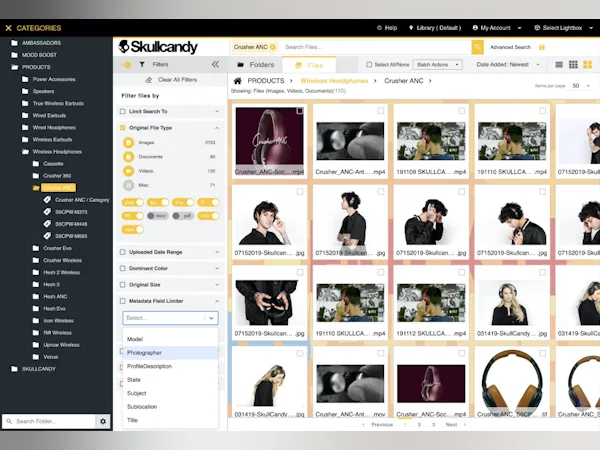This screenshot has height=450, width=600.
Task: Check the Select All/None checkbox
Action: pyautogui.click(x=369, y=64)
